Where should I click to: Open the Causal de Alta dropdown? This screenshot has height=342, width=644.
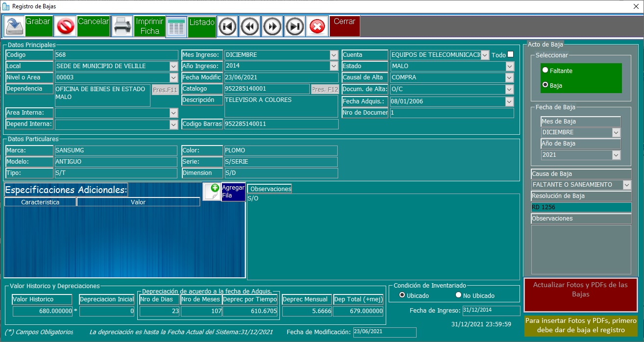point(510,77)
